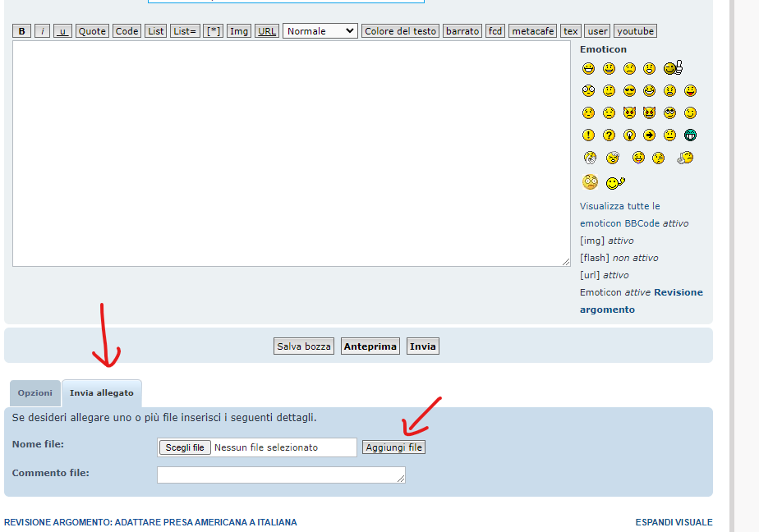Open the Colore del testo picker

(400, 31)
